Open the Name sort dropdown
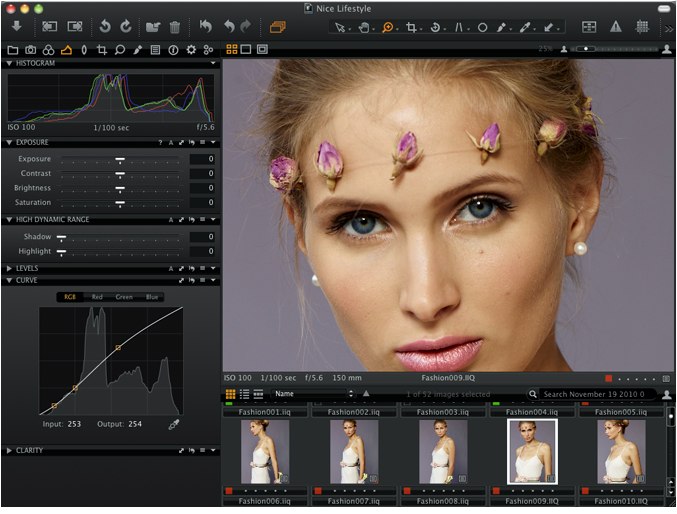 312,395
